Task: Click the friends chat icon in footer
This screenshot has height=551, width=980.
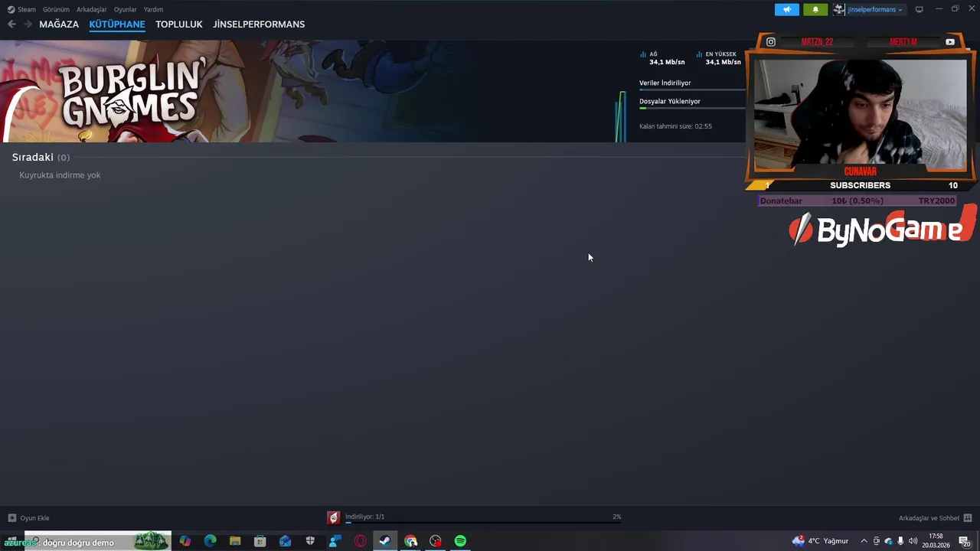Action: pos(968,518)
